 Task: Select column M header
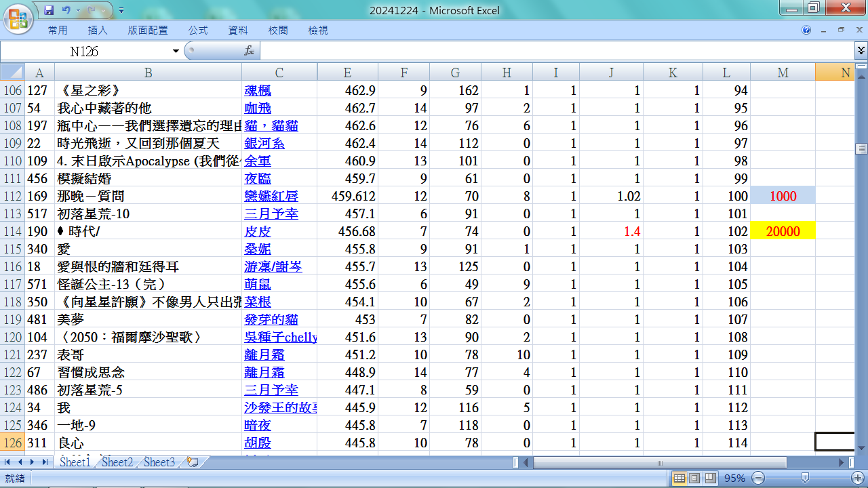coord(783,73)
